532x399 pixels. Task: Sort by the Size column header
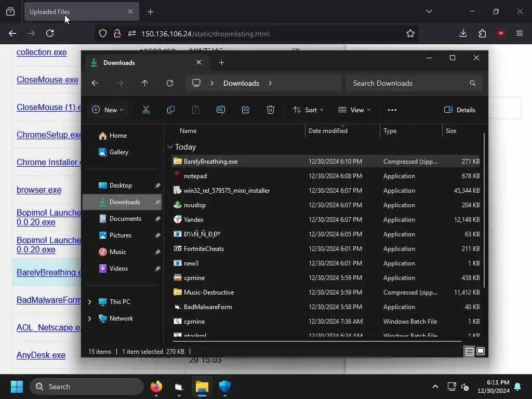click(462, 130)
